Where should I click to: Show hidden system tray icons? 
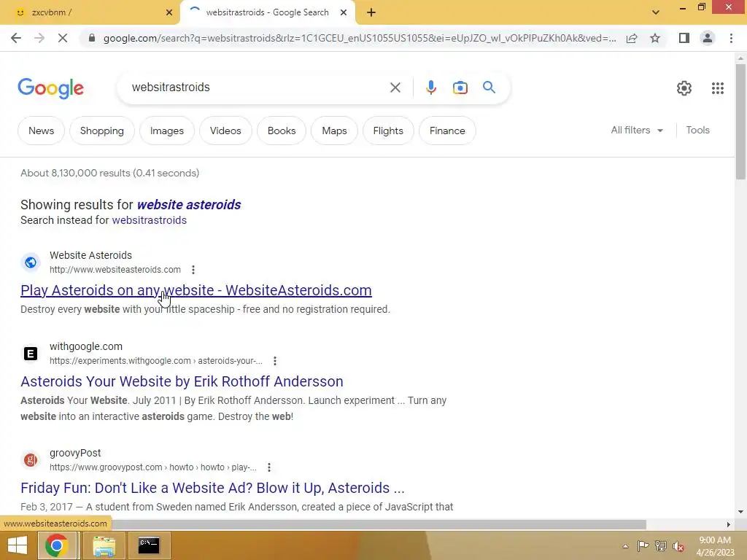point(625,546)
